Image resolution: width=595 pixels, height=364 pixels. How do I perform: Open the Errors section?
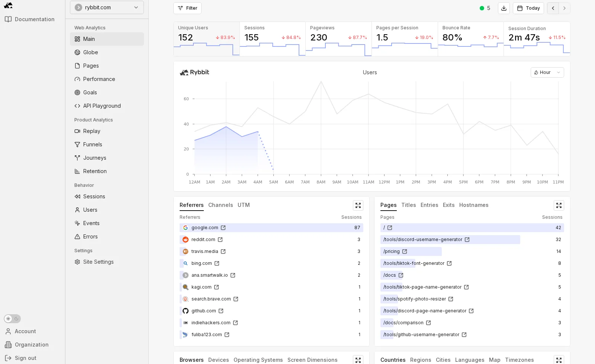click(x=107, y=237)
